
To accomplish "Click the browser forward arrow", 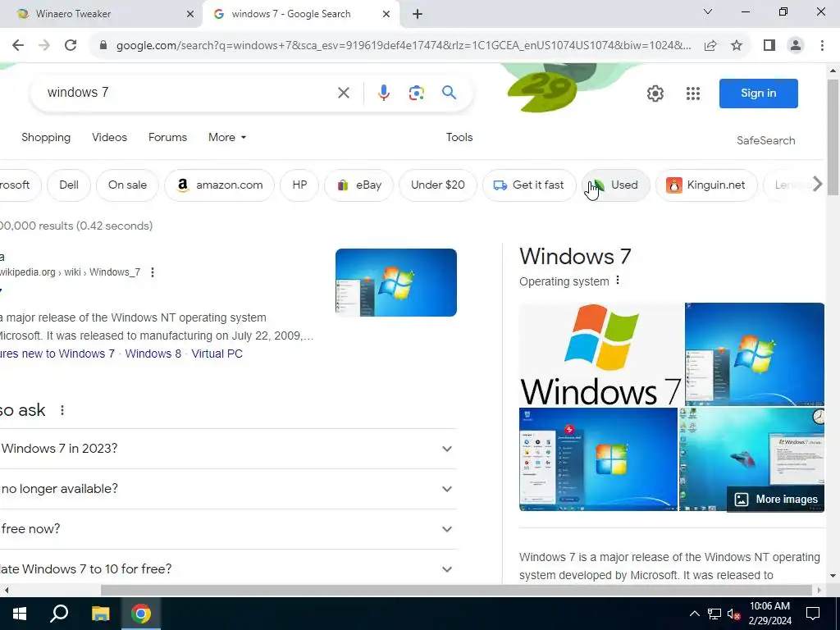I will pos(44,46).
